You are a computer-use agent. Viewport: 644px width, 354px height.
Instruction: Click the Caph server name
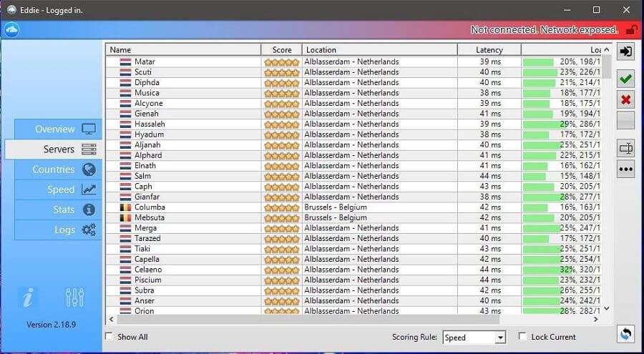coord(143,187)
